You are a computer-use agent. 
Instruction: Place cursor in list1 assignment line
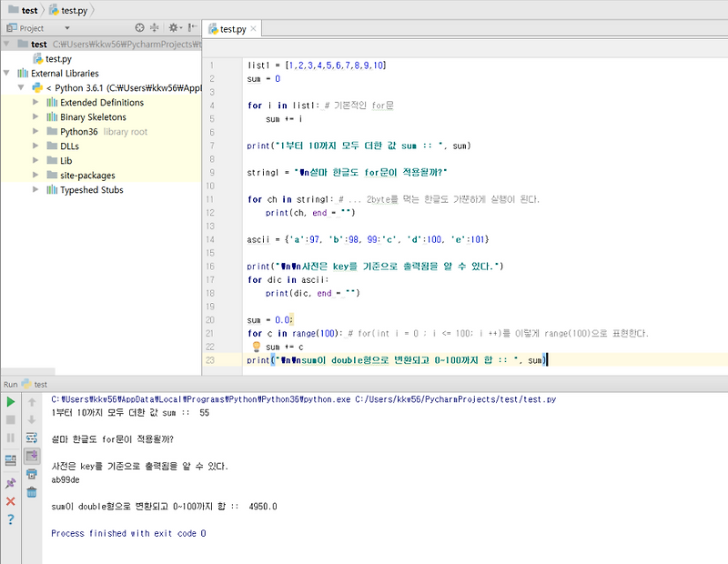tap(317, 65)
